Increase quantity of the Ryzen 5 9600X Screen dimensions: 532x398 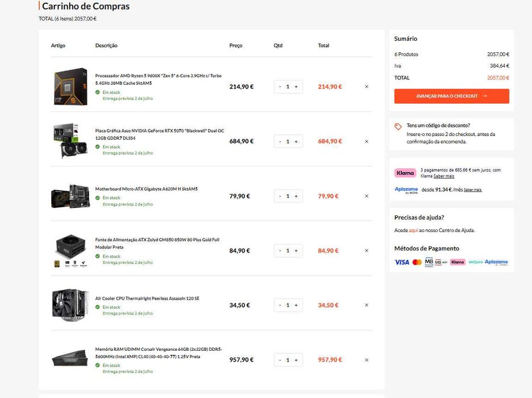[x=296, y=87]
